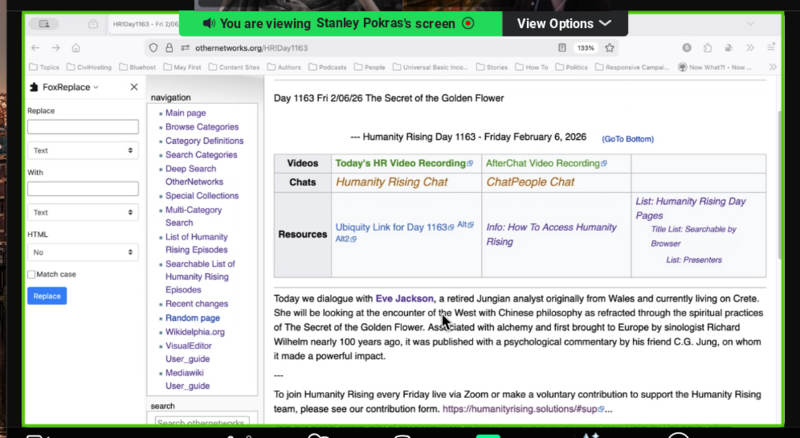Screen dimensions: 800x438
Task: Open the Bluehost bookmarks folder
Action: (x=138, y=67)
